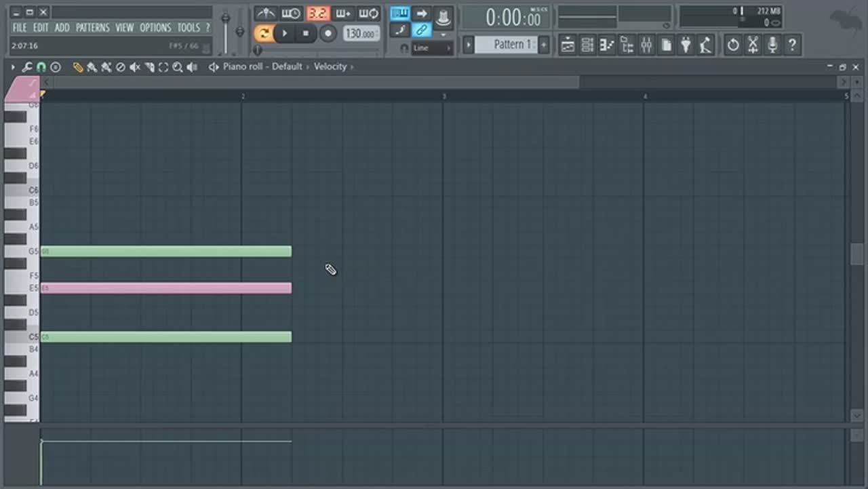Viewport: 868px width, 489px height.
Task: Select the Mute tool in piano roll
Action: (x=135, y=67)
